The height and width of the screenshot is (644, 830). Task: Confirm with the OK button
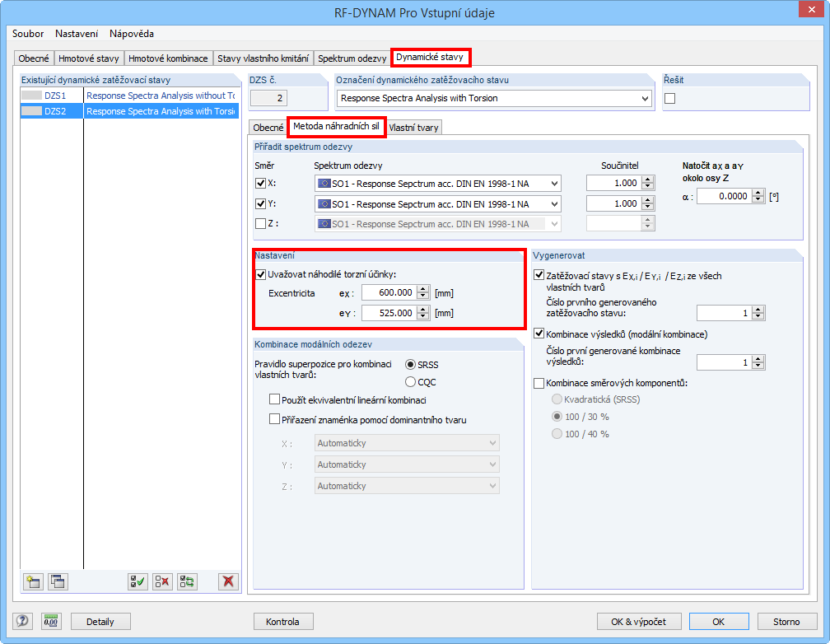(x=718, y=622)
